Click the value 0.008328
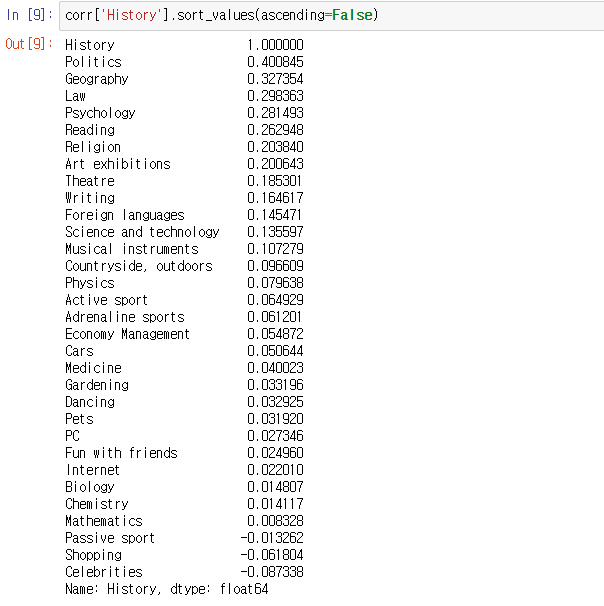The height and width of the screenshot is (606, 604). [x=275, y=521]
